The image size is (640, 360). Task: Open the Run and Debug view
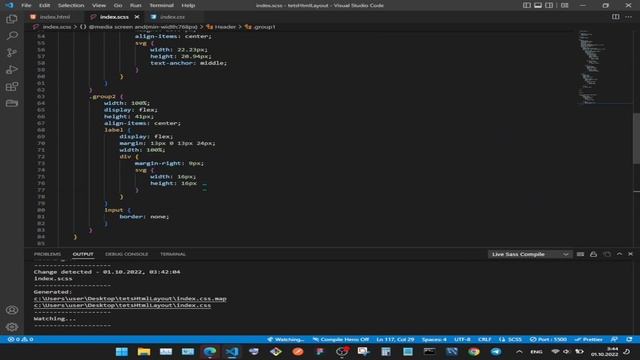tap(12, 70)
